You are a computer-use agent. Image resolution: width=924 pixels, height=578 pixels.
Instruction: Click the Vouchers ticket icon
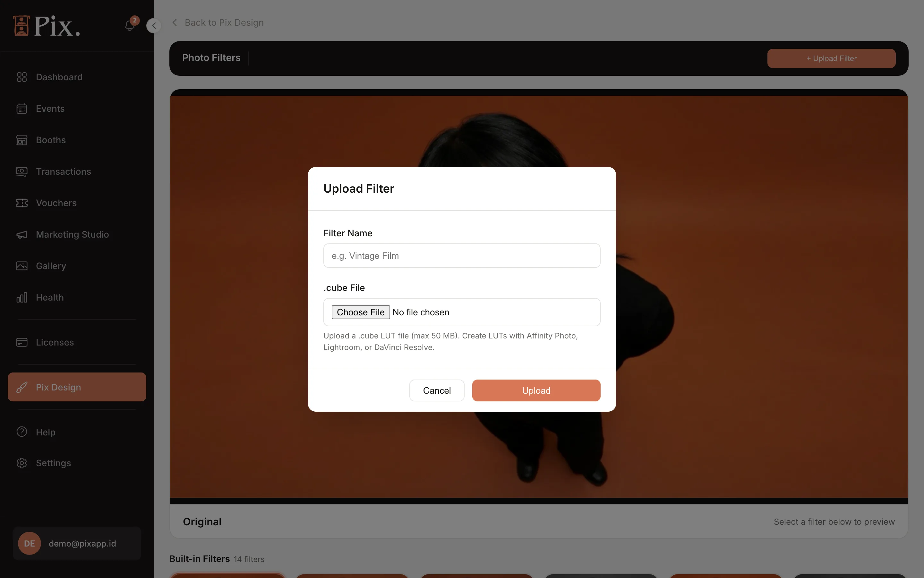22,203
